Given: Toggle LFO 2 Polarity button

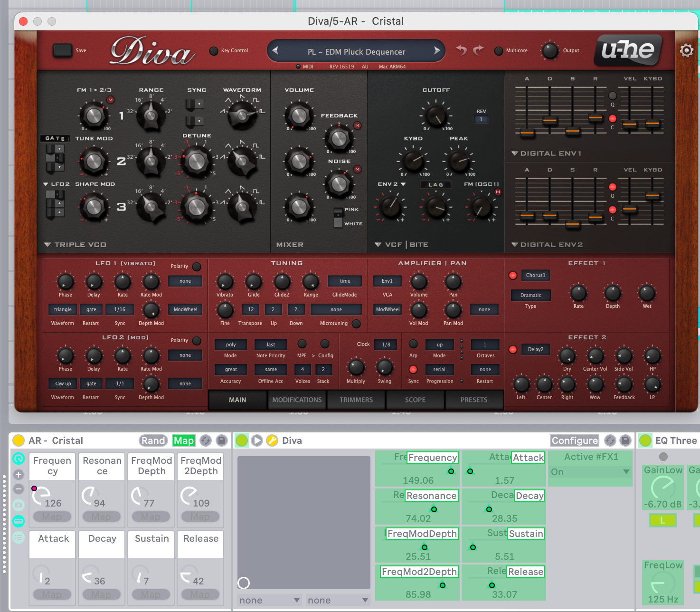Looking at the screenshot, I should [x=197, y=341].
